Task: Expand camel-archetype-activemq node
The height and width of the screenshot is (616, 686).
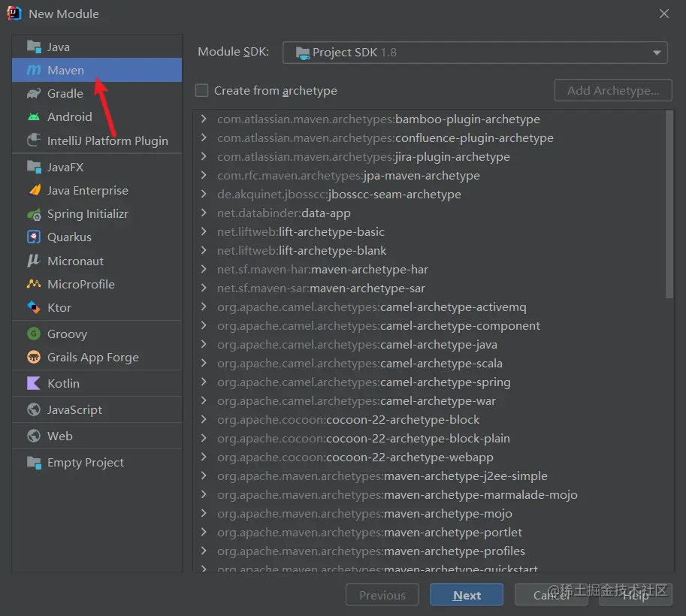Action: point(204,306)
